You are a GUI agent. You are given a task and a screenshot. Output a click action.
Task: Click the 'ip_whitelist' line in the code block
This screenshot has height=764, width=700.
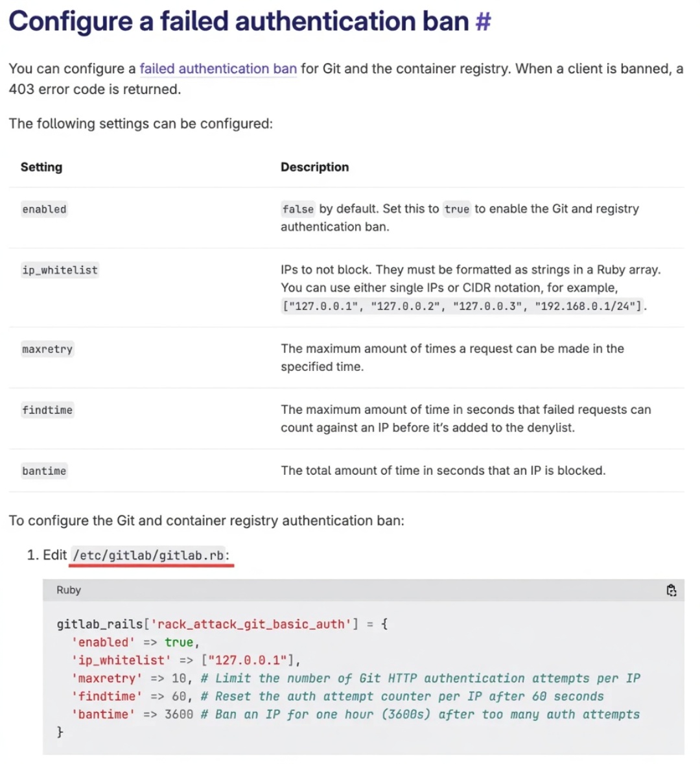(185, 660)
